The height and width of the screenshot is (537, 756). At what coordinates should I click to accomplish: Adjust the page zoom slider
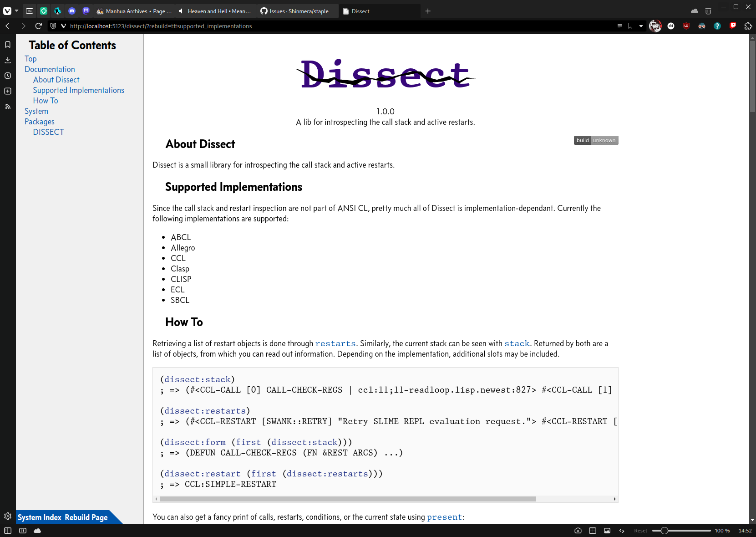click(681, 531)
